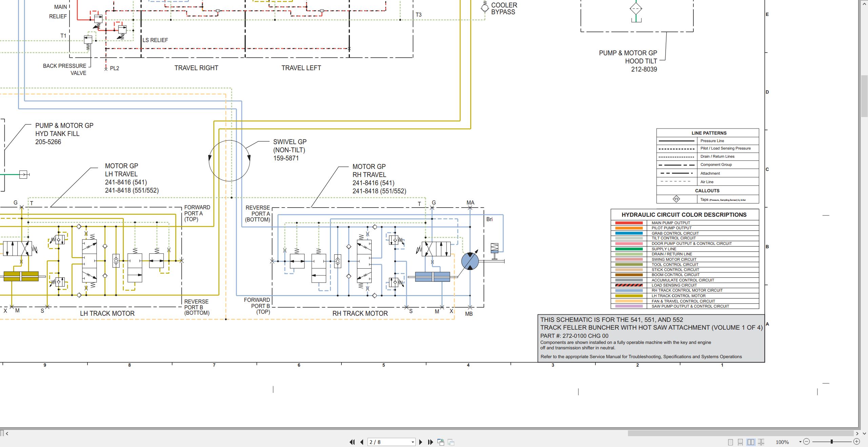Viewport: 868px width, 447px height.
Task: Click the BACK PRESSURE VALVE label
Action: tap(64, 69)
